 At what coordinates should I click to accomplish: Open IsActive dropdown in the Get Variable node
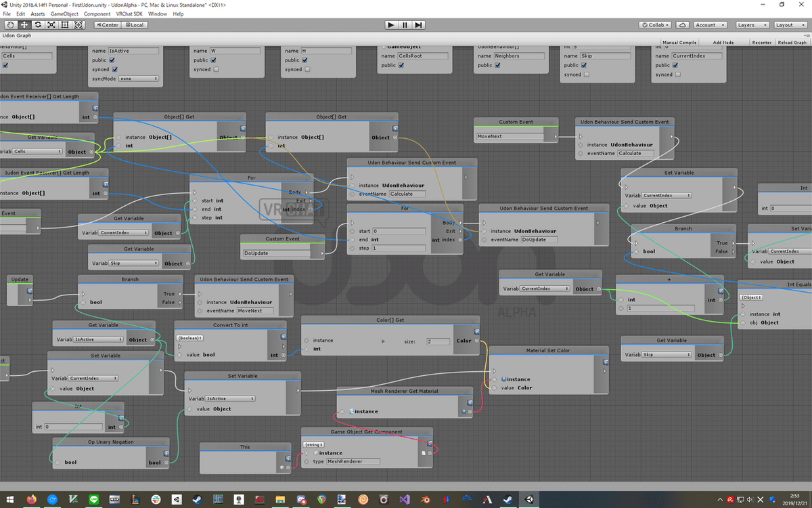97,339
